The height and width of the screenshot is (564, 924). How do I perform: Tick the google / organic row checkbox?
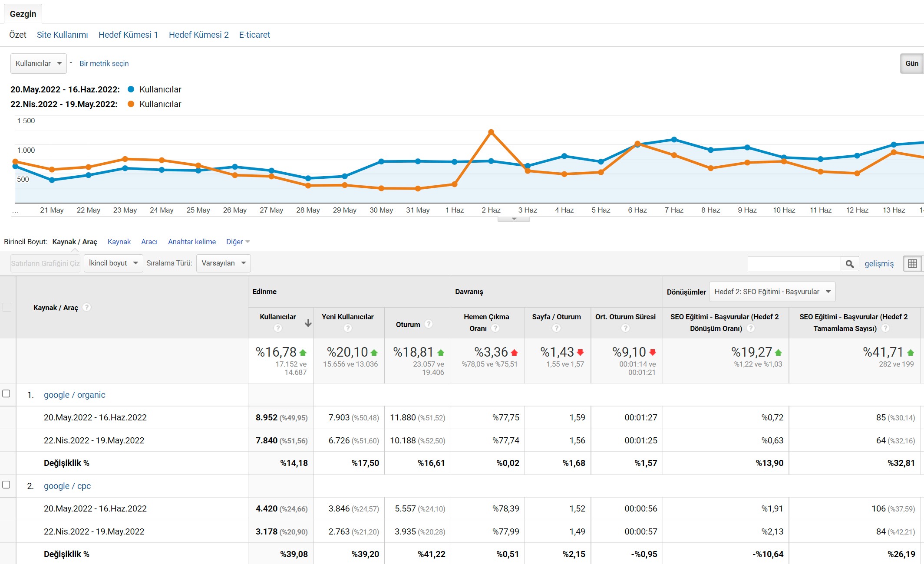point(7,393)
